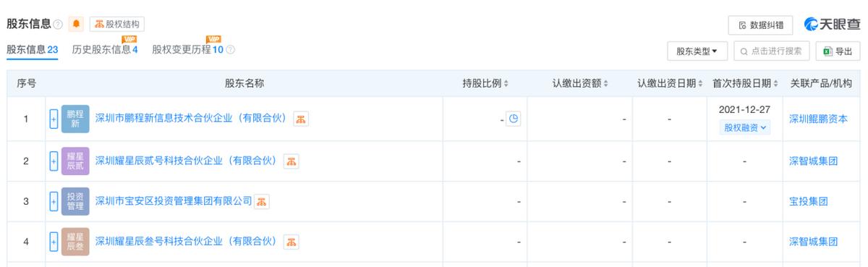Click the orange bell alert icon
This screenshot has width=868, height=267.
pyautogui.click(x=76, y=24)
